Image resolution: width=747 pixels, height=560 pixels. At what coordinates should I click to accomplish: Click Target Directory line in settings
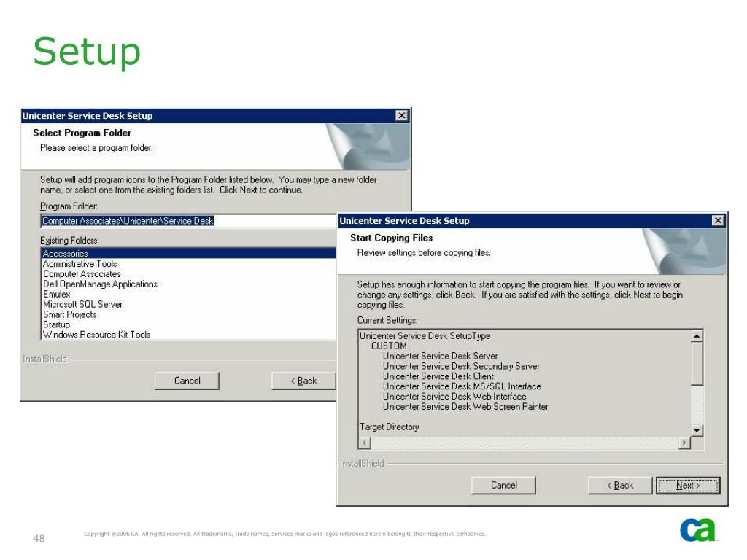tap(390, 427)
